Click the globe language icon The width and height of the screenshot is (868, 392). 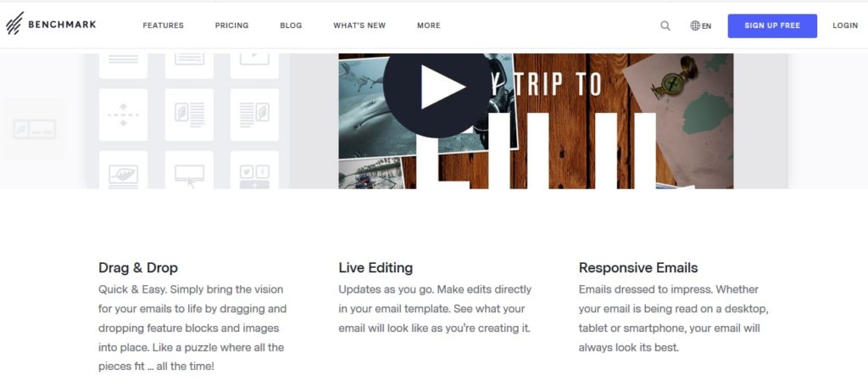tap(695, 25)
